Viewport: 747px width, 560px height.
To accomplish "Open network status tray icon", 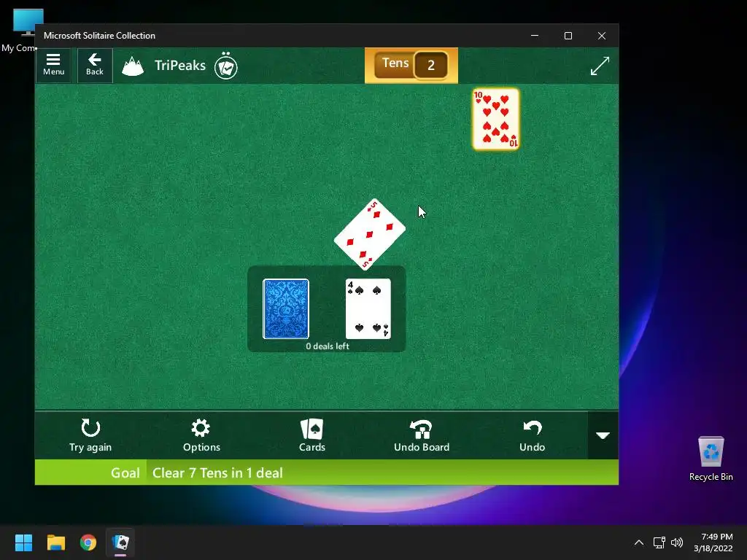I will pyautogui.click(x=659, y=542).
